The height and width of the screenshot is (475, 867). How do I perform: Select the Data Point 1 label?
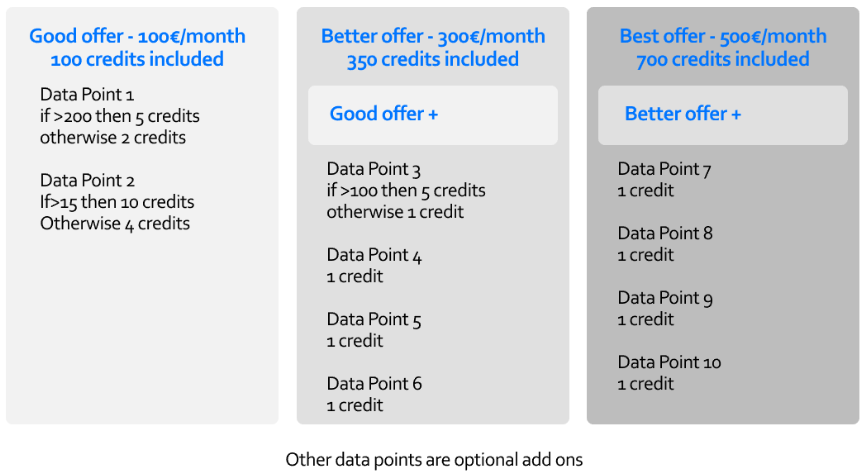pyautogui.click(x=87, y=95)
